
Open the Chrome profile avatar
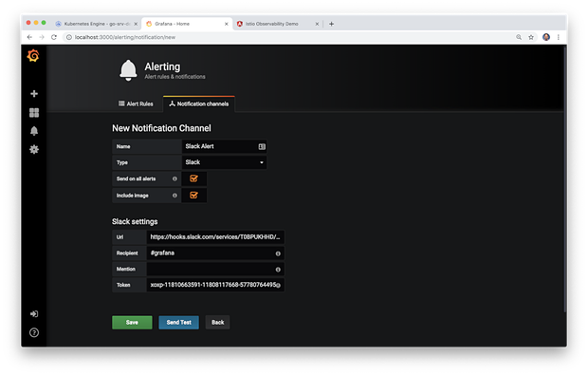pyautogui.click(x=546, y=37)
